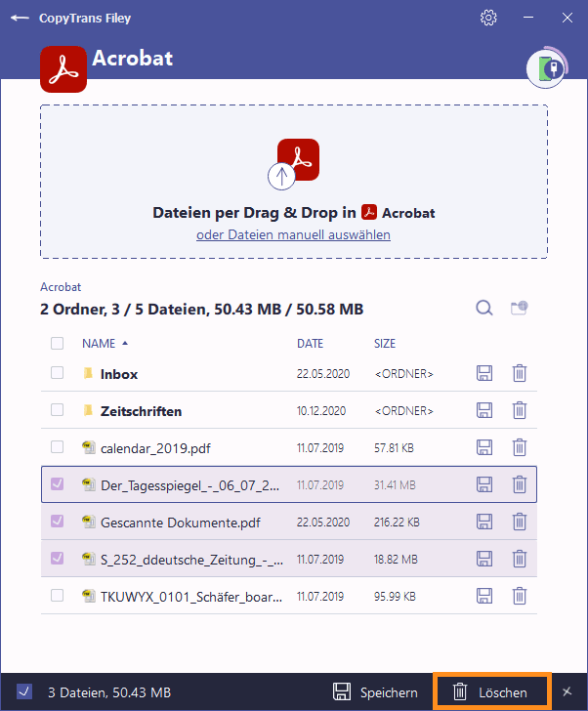The width and height of the screenshot is (588, 711).
Task: Check TKUWYX_0101_Schäfer checkbox
Action: pyautogui.click(x=57, y=596)
